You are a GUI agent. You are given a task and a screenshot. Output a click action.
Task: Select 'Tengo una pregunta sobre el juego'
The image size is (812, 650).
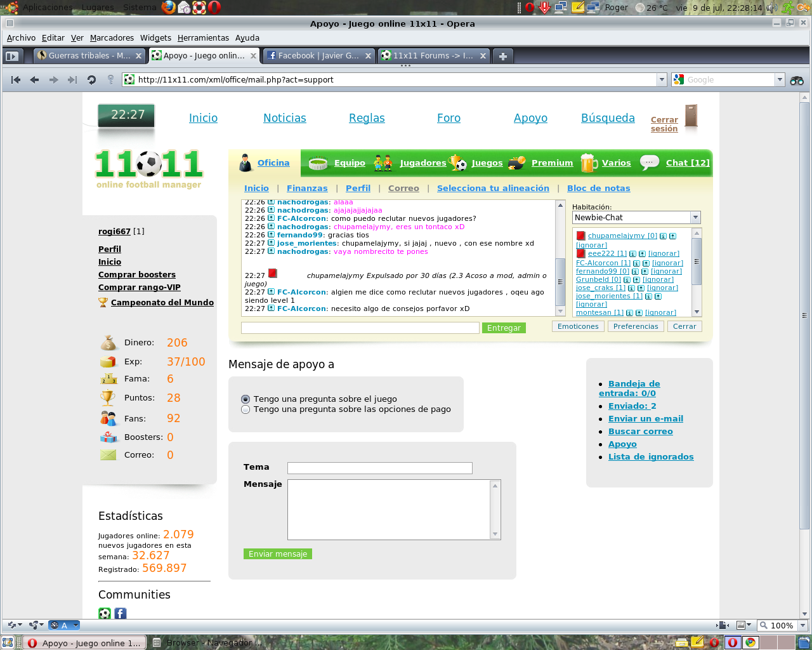[x=246, y=399]
